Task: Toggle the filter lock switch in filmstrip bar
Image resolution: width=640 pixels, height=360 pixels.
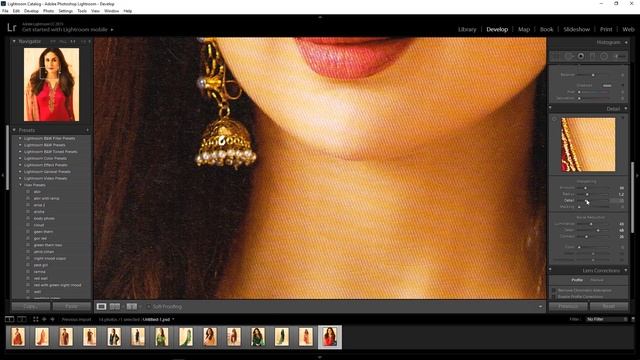Action: coord(633,319)
